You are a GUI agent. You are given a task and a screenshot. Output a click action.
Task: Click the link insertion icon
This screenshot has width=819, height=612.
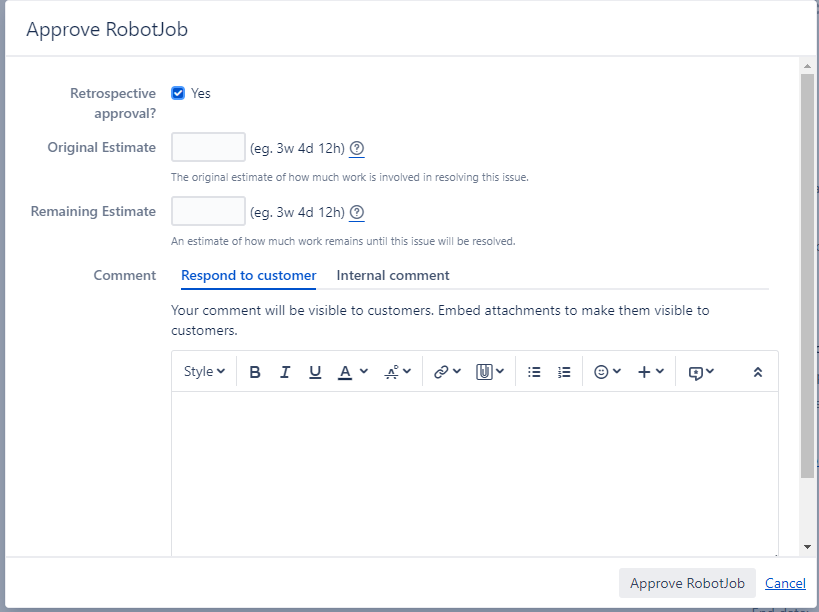447,372
